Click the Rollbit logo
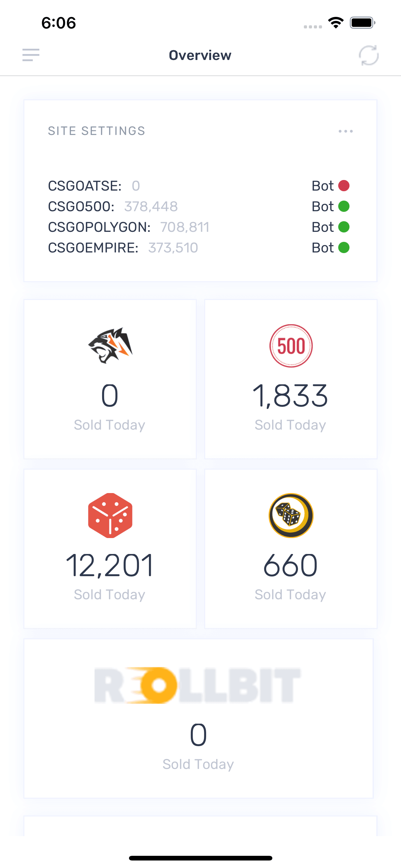This screenshot has height=868, width=401. pyautogui.click(x=198, y=685)
